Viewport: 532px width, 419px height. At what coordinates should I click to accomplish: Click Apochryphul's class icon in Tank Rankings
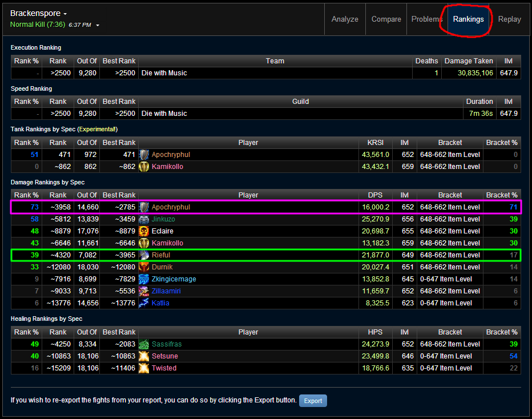coord(144,155)
